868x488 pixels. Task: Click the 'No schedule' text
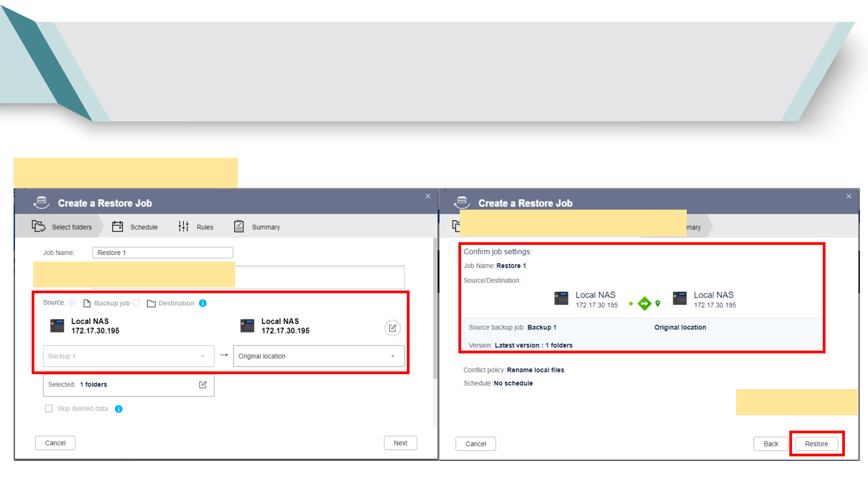513,383
